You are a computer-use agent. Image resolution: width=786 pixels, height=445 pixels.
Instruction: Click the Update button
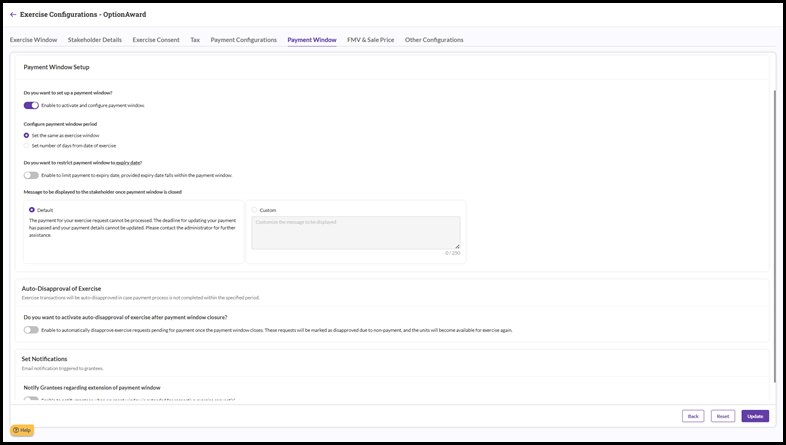(x=755, y=416)
